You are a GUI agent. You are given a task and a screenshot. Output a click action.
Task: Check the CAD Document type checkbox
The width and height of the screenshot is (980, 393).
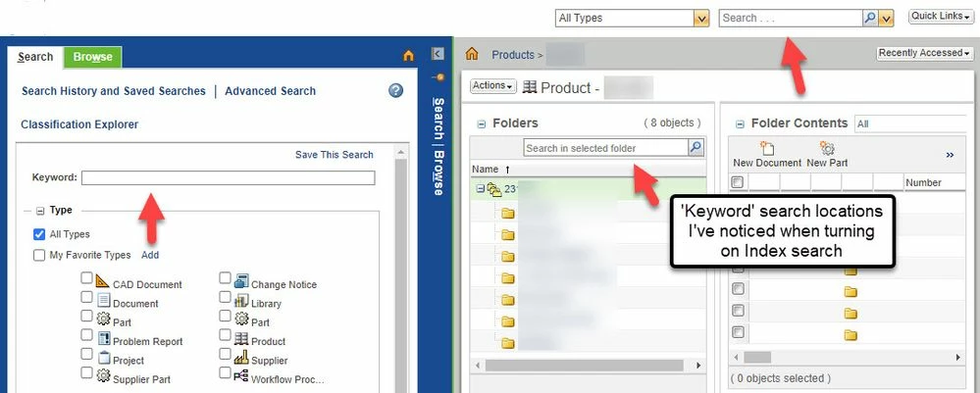point(87,278)
